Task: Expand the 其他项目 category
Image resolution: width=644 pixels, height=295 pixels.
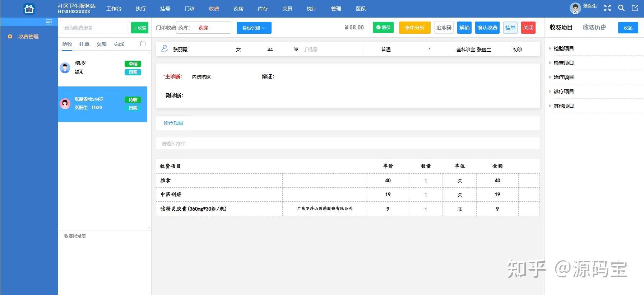Action: 564,106
